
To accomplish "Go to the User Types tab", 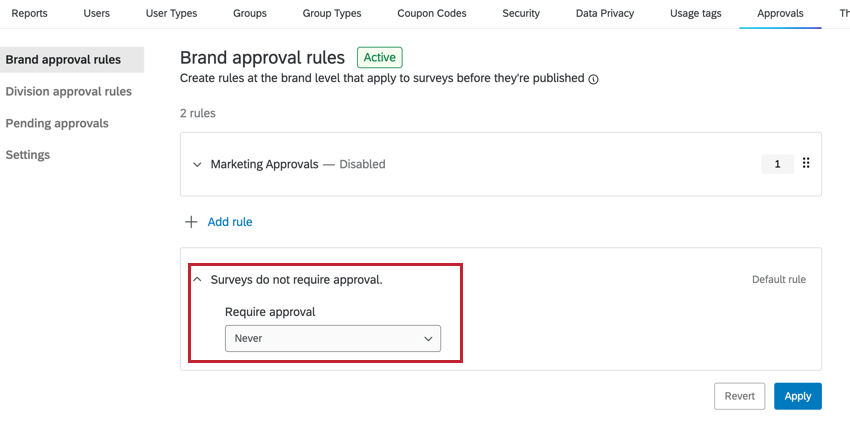I will 171,14.
